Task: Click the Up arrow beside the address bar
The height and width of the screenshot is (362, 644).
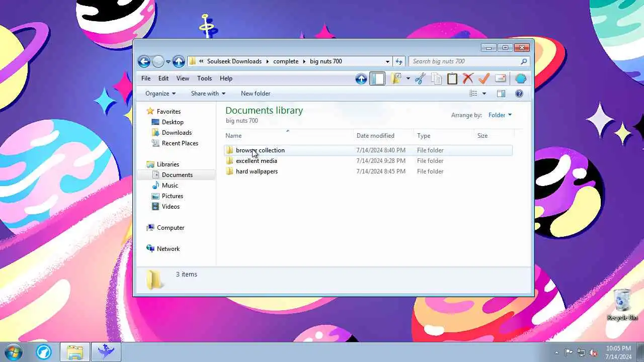Action: 179,61
